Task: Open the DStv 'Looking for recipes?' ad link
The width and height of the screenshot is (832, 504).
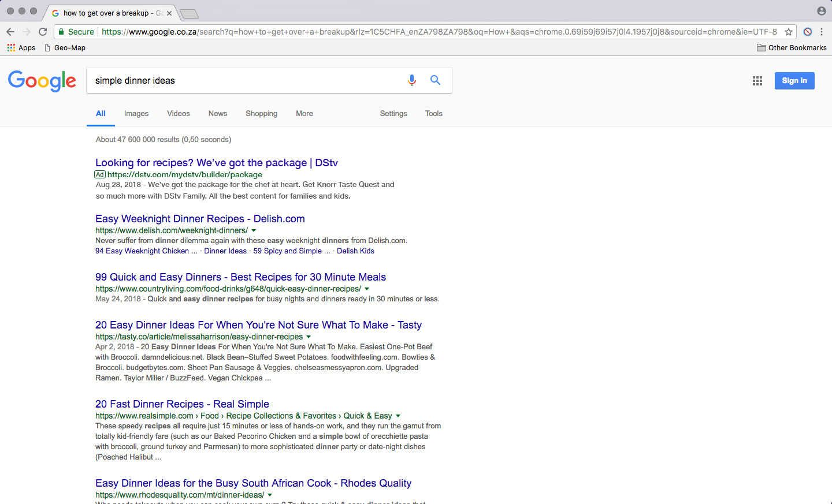Action: [x=217, y=163]
